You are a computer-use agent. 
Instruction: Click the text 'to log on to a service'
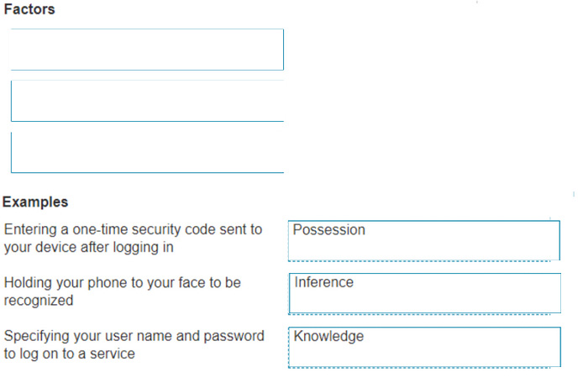click(x=70, y=354)
